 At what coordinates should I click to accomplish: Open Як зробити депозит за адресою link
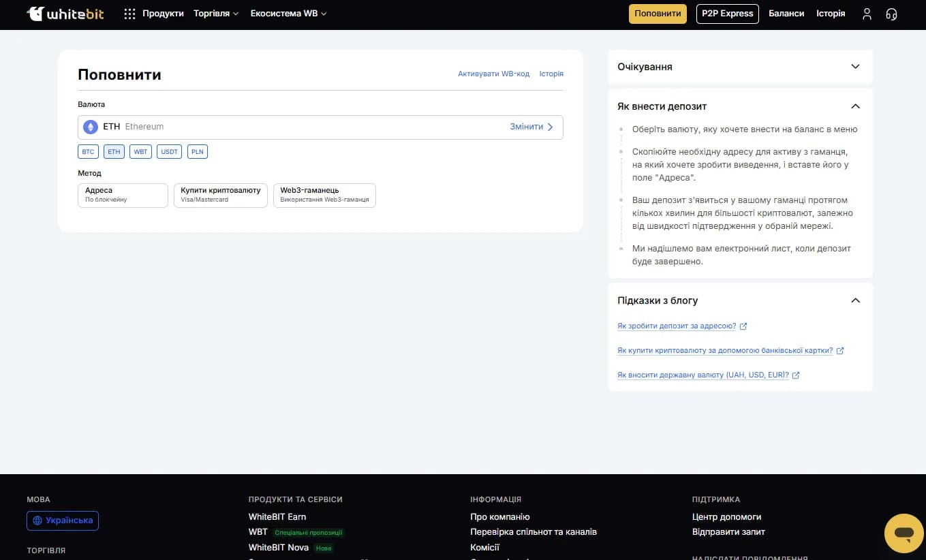pyautogui.click(x=677, y=326)
